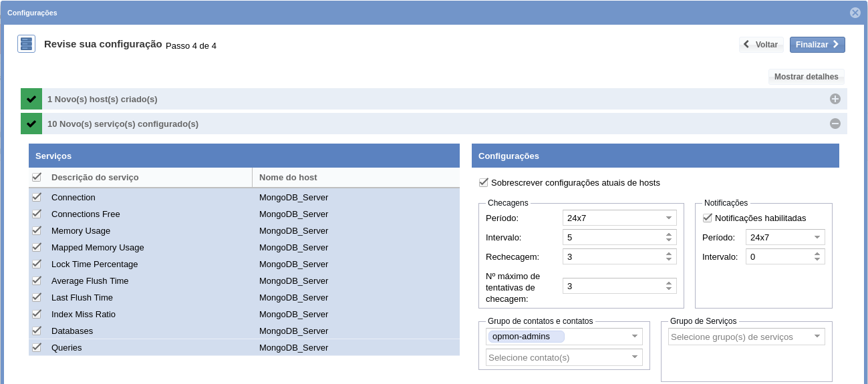
Task: Toggle the select-all services header checkbox
Action: point(37,177)
